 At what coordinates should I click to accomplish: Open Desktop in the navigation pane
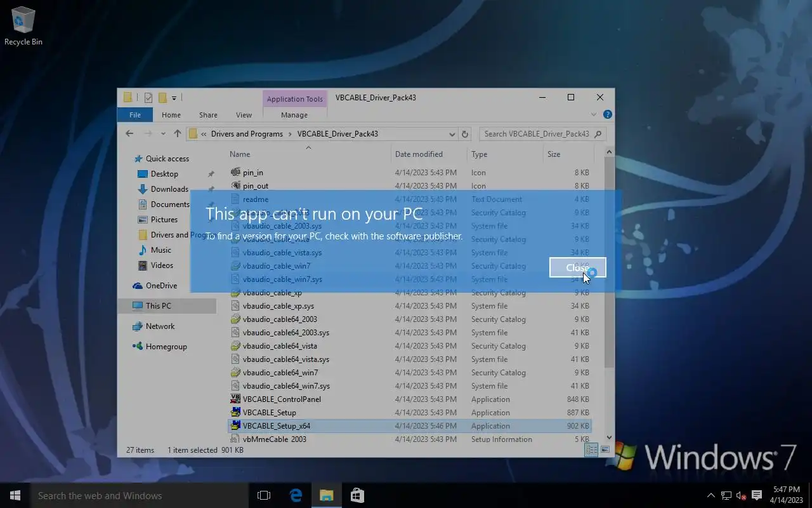click(x=164, y=174)
